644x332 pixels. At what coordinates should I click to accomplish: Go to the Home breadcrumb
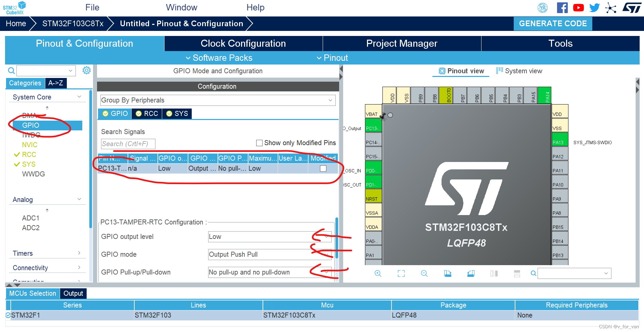coord(16,24)
